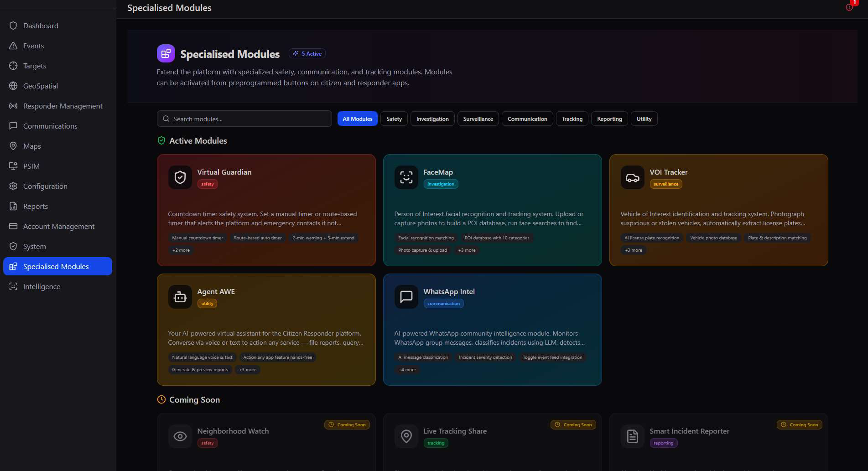Click the FaceMap face scan icon

pos(406,177)
